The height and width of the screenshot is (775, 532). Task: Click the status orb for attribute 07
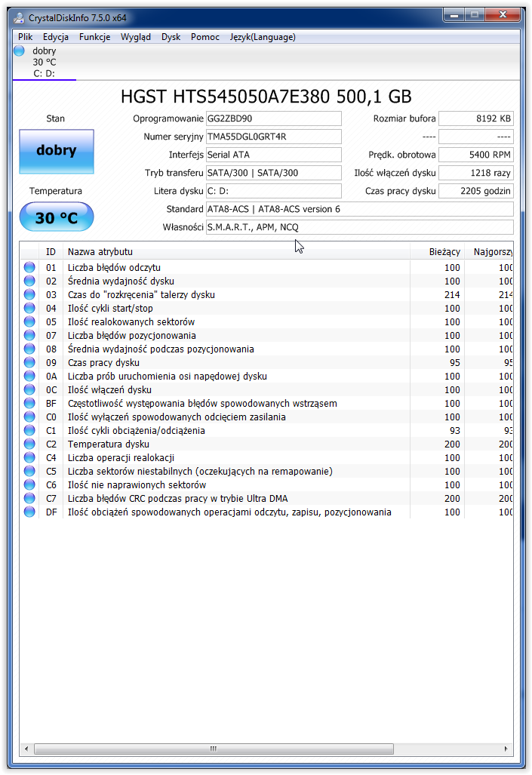[29, 335]
